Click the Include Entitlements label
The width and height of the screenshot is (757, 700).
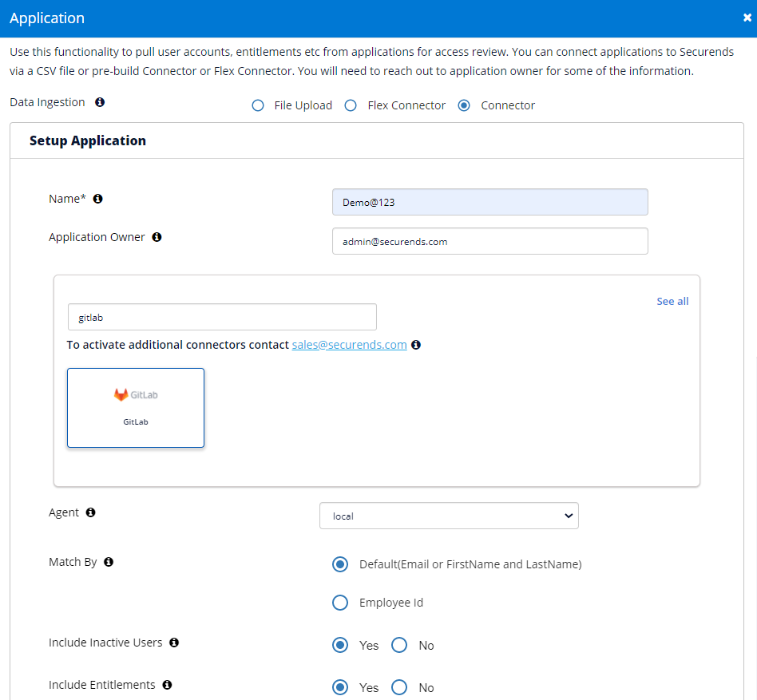pyautogui.click(x=102, y=685)
